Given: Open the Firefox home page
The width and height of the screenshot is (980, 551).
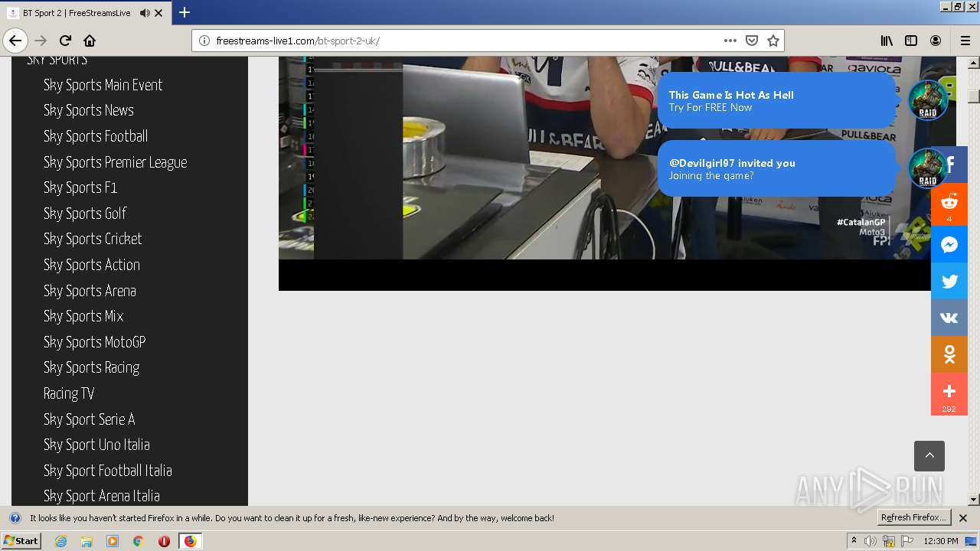Looking at the screenshot, I should click(90, 41).
